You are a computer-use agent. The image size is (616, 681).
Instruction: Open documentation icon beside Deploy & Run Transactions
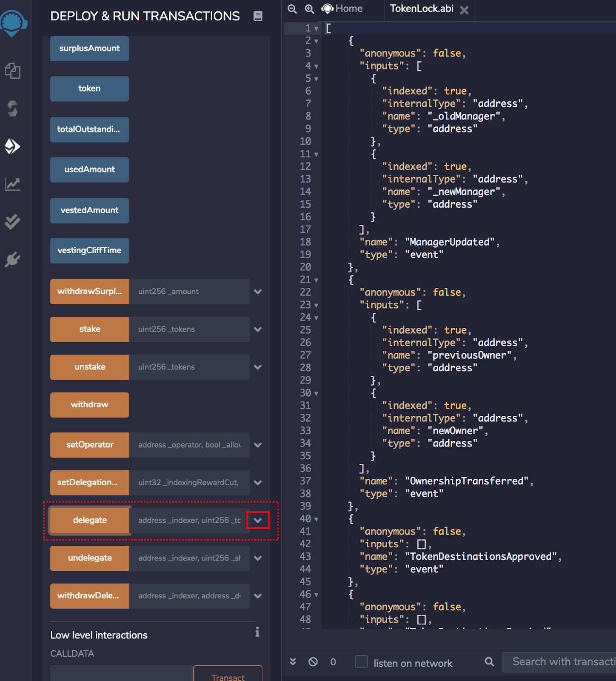tap(258, 16)
